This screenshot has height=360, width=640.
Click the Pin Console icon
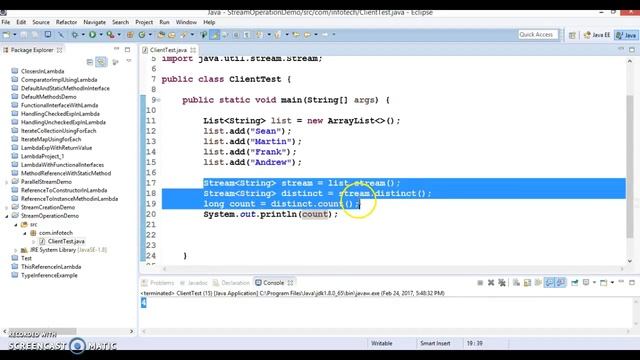click(575, 282)
